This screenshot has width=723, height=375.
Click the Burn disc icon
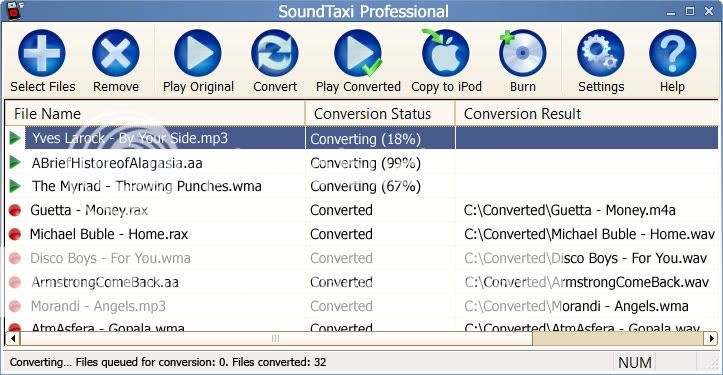pyautogui.click(x=522, y=54)
